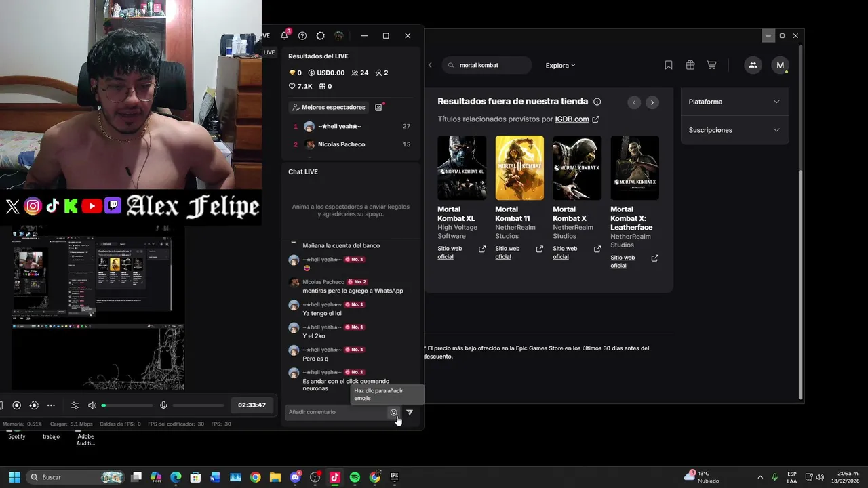
Task: Open the Explora dropdown menu
Action: [x=560, y=65]
